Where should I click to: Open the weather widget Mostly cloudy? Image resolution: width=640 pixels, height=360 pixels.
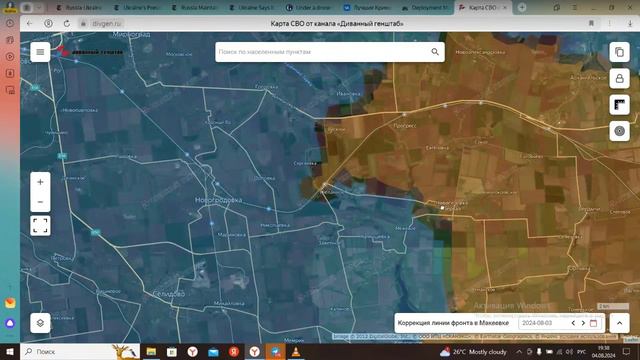[x=473, y=351]
